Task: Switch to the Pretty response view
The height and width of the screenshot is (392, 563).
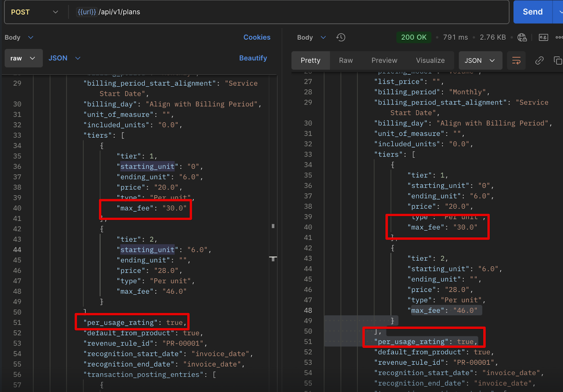Action: 310,60
